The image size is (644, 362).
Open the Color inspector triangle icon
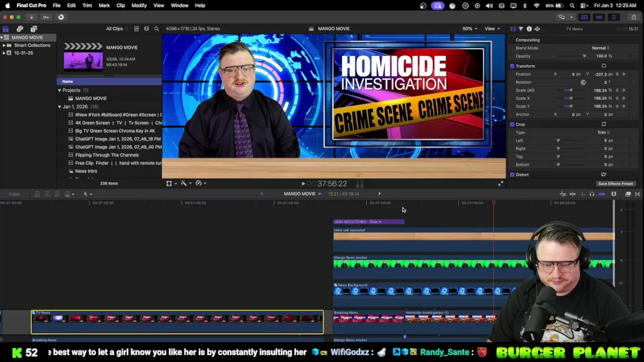pyautogui.click(x=521, y=29)
